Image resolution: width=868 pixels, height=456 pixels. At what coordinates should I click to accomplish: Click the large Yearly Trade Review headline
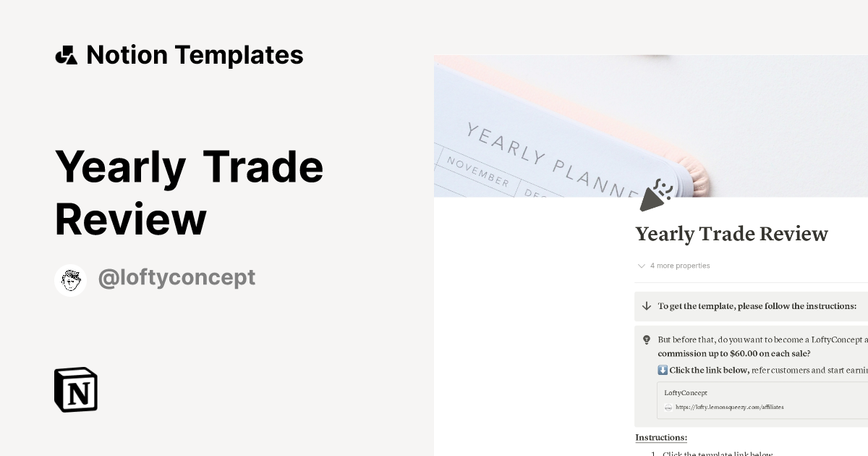(189, 193)
